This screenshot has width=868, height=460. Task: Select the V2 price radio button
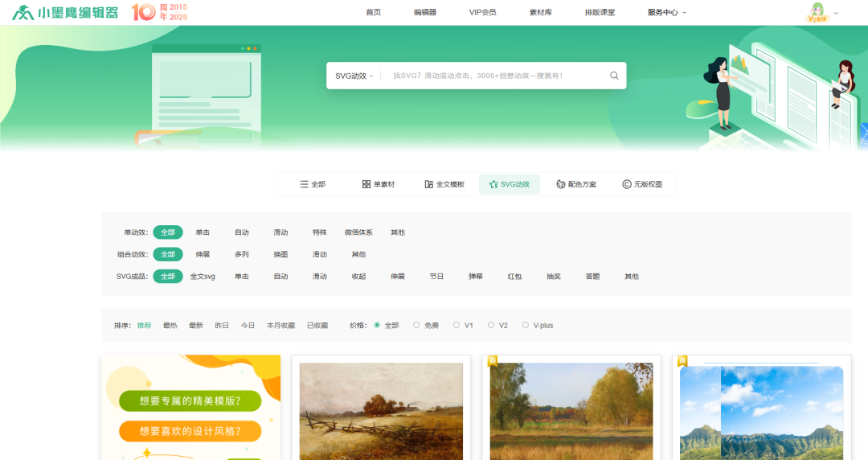pos(491,325)
